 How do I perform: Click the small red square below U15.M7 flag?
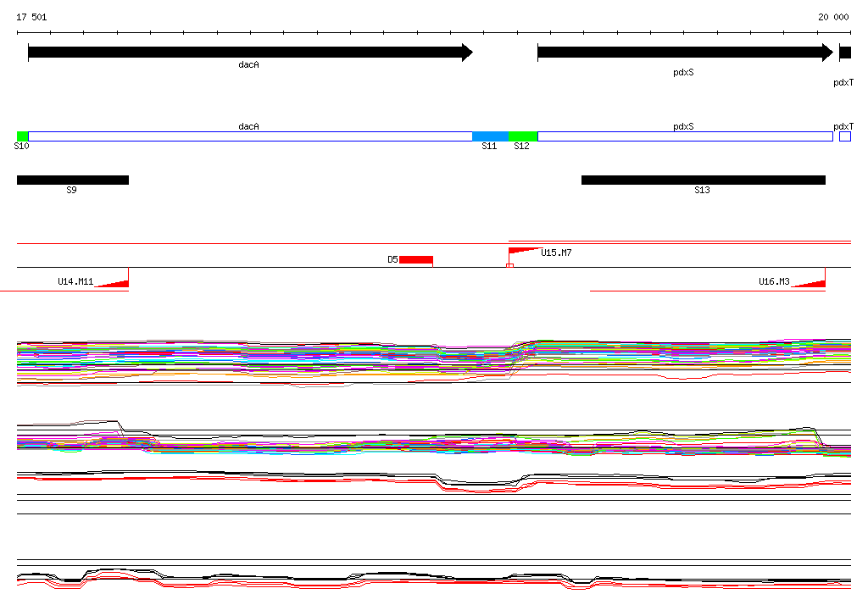509,266
